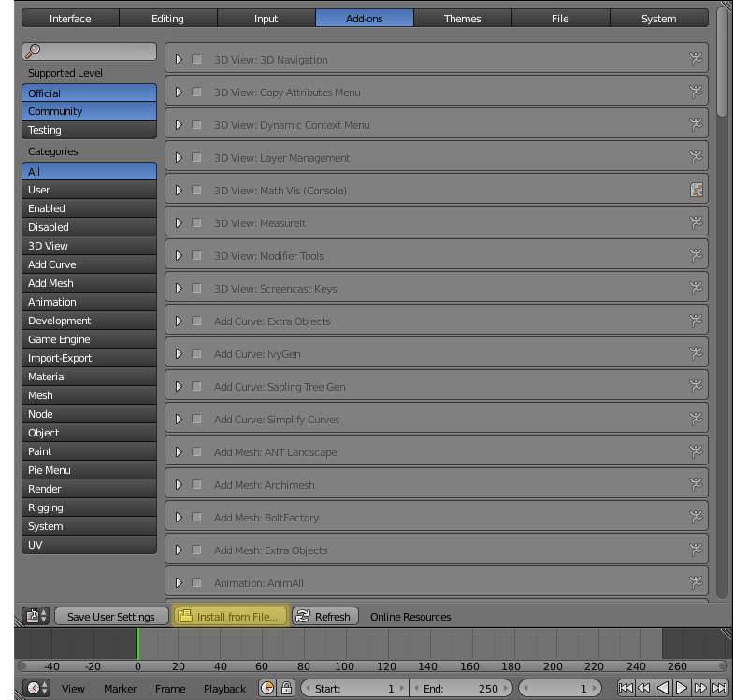Image resolution: width=748 pixels, height=700 pixels.
Task: Click the add-on search field
Action: [x=90, y=51]
